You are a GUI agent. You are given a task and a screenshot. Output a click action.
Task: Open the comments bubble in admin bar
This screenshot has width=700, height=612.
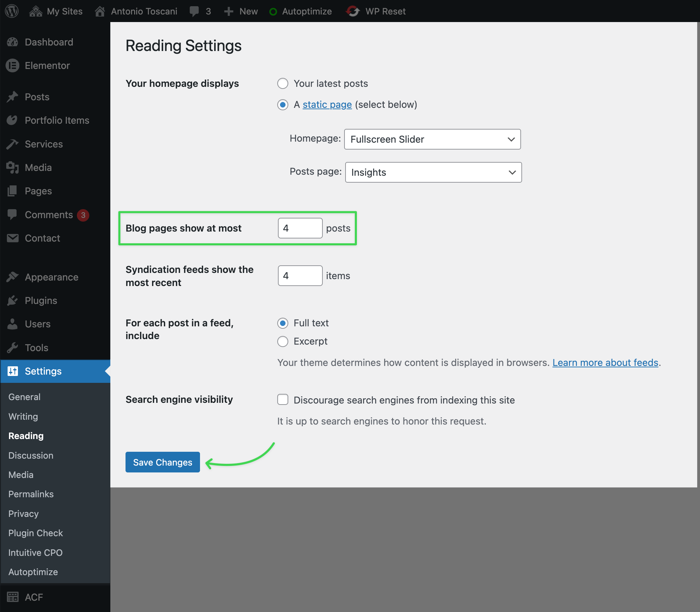194,11
